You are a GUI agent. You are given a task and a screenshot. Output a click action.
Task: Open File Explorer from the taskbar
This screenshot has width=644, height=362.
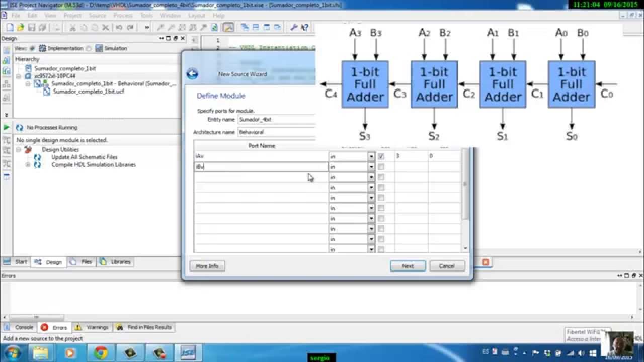[41, 352]
